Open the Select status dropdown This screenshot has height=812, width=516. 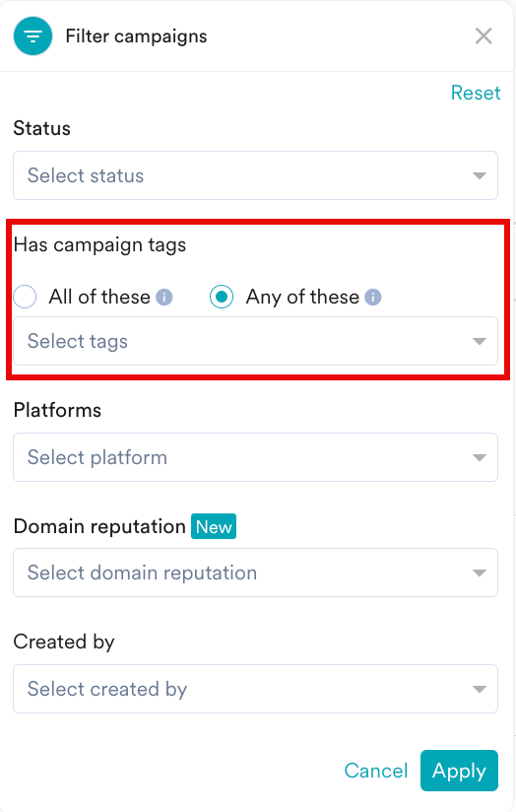tap(256, 175)
